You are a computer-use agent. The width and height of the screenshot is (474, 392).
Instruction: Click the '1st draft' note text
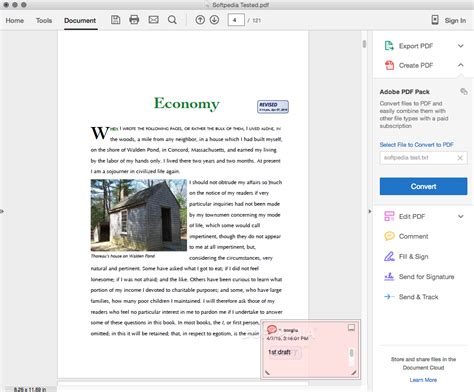(x=279, y=352)
